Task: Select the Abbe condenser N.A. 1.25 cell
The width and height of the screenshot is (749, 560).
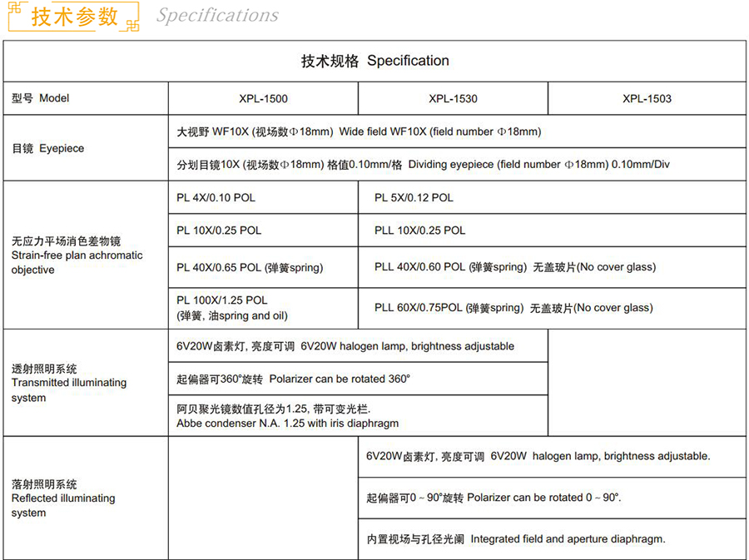Action: [287, 416]
